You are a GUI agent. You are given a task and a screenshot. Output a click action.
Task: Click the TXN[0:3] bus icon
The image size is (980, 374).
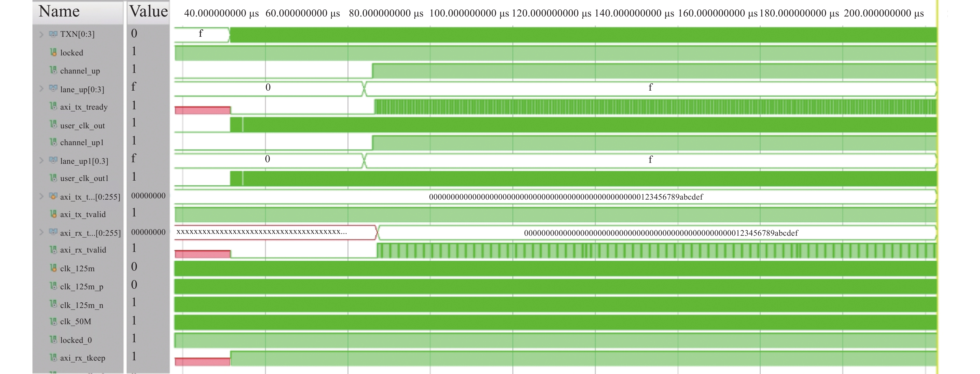coord(53,34)
